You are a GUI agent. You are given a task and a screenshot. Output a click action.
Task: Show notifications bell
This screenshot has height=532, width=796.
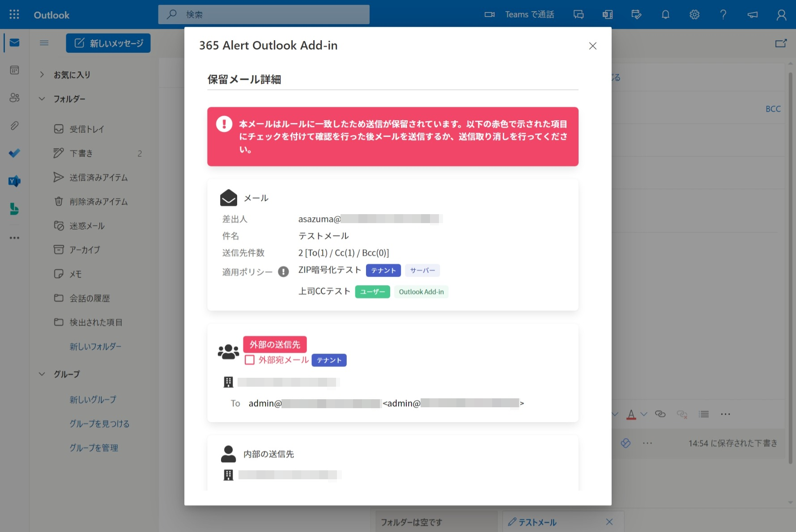(665, 15)
